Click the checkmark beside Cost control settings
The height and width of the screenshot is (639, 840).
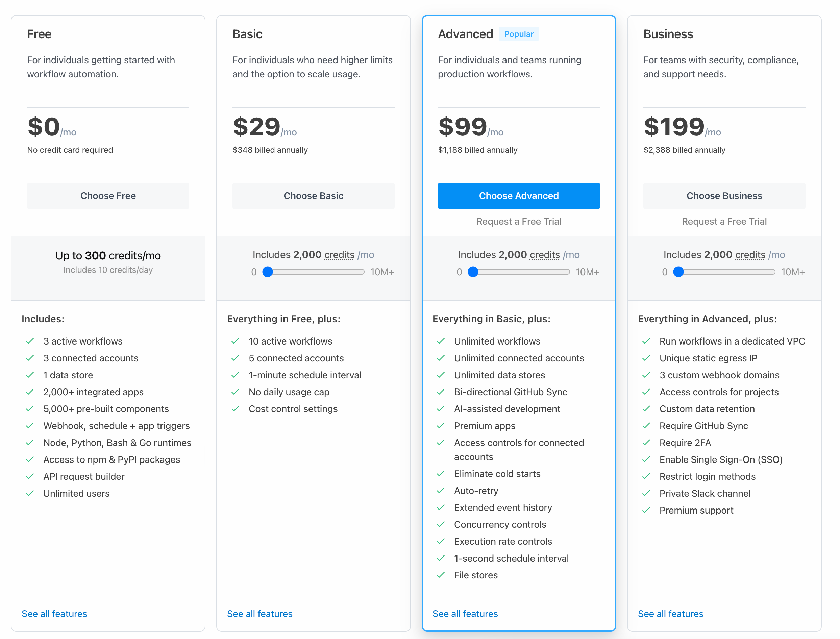coord(235,409)
